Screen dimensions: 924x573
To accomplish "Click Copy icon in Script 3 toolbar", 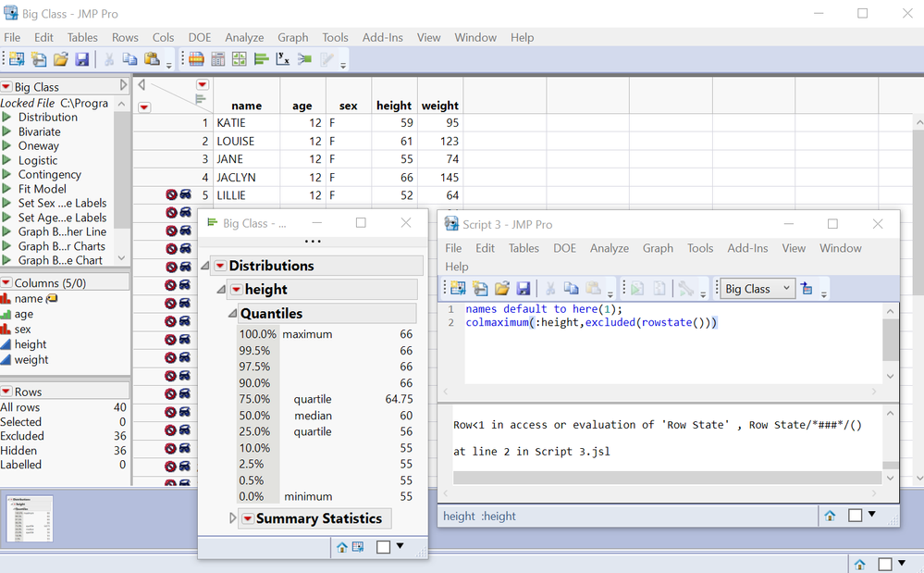I will [571, 288].
